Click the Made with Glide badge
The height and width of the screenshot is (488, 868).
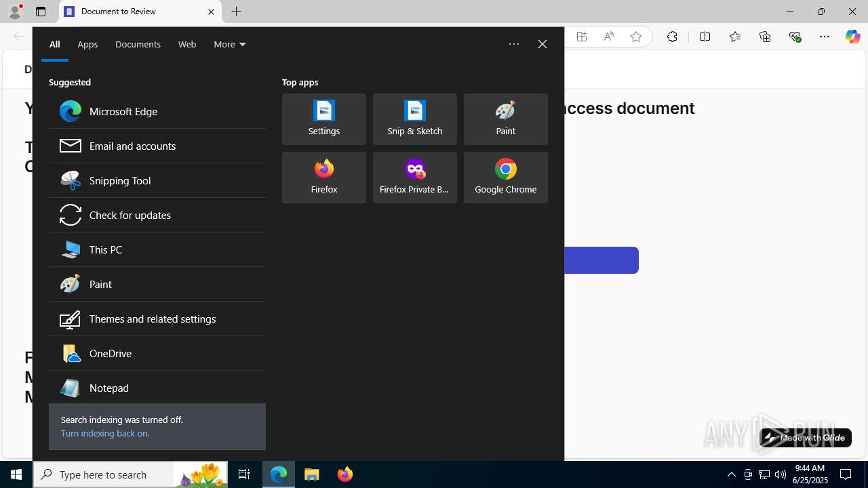click(x=806, y=438)
